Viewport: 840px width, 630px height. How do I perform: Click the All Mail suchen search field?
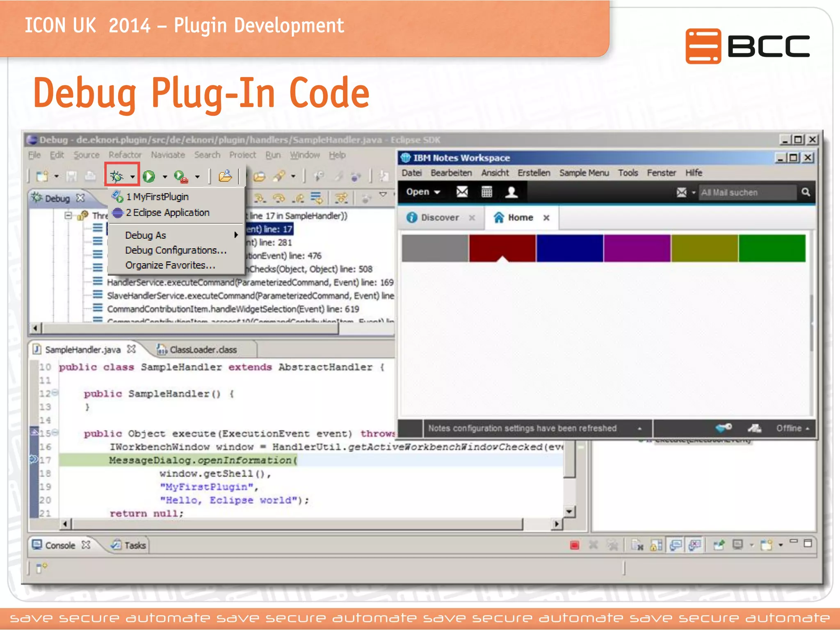click(747, 192)
